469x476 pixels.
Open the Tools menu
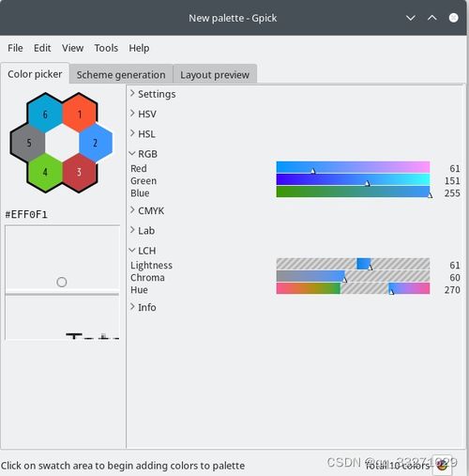pyautogui.click(x=106, y=48)
